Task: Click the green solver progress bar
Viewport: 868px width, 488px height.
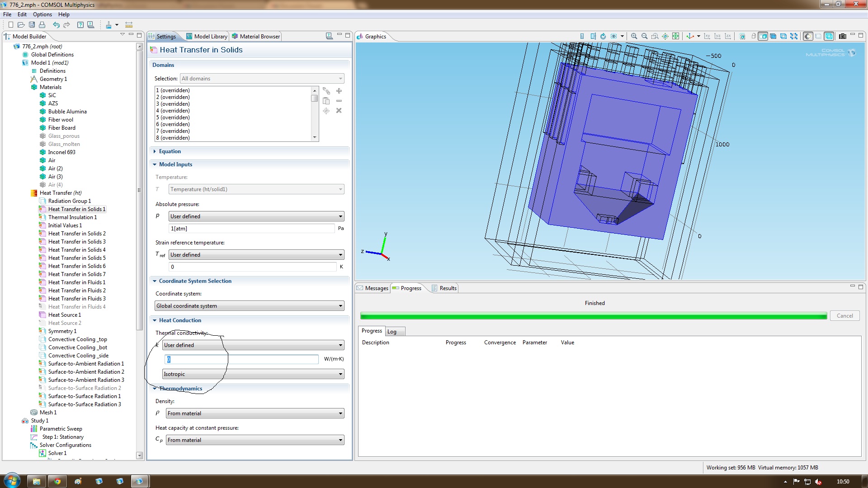Action: tap(594, 316)
